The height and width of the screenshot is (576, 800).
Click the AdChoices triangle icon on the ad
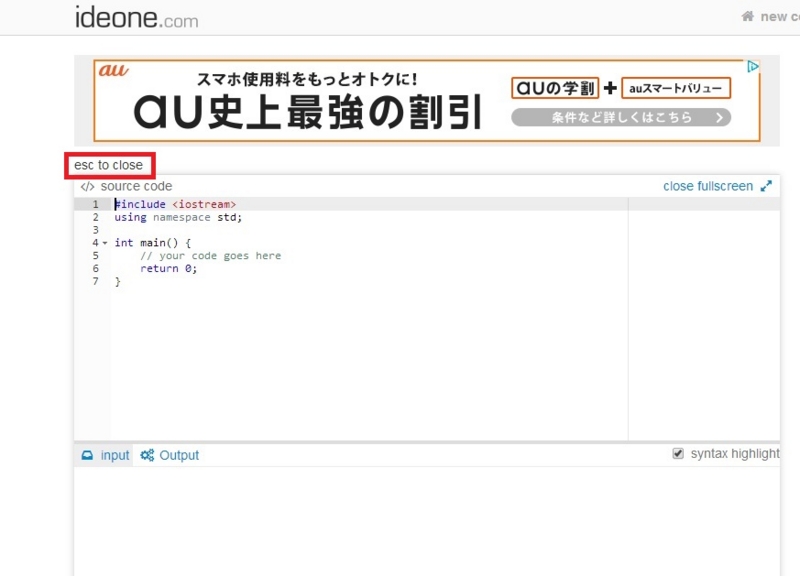(755, 64)
